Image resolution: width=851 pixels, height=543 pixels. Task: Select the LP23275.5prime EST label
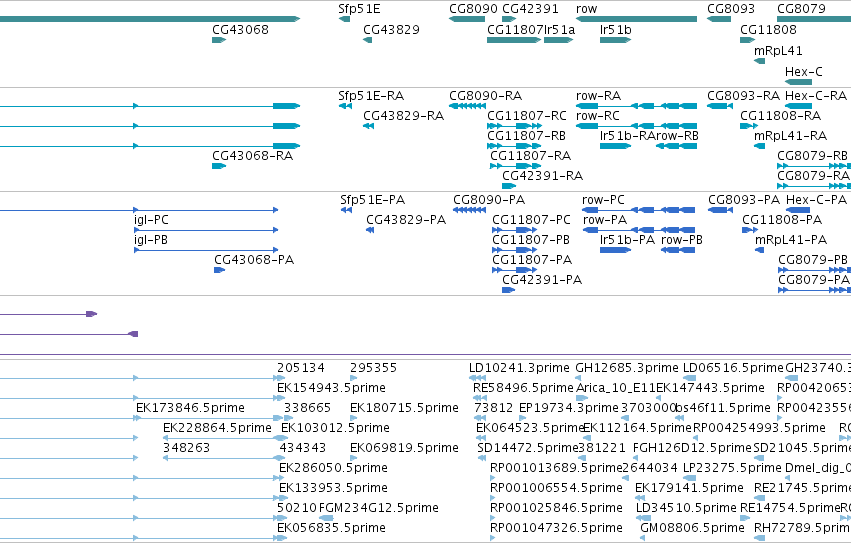[x=732, y=468]
